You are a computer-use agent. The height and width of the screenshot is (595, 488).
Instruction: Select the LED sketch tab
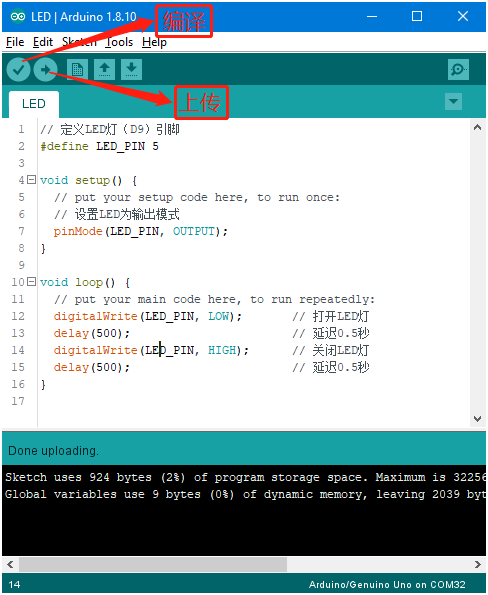coord(34,104)
